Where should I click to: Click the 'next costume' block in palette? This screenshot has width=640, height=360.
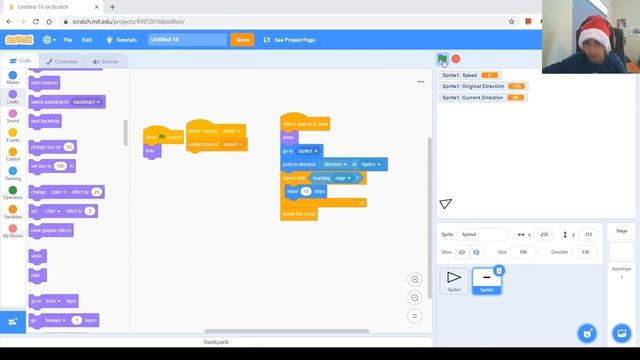click(44, 83)
